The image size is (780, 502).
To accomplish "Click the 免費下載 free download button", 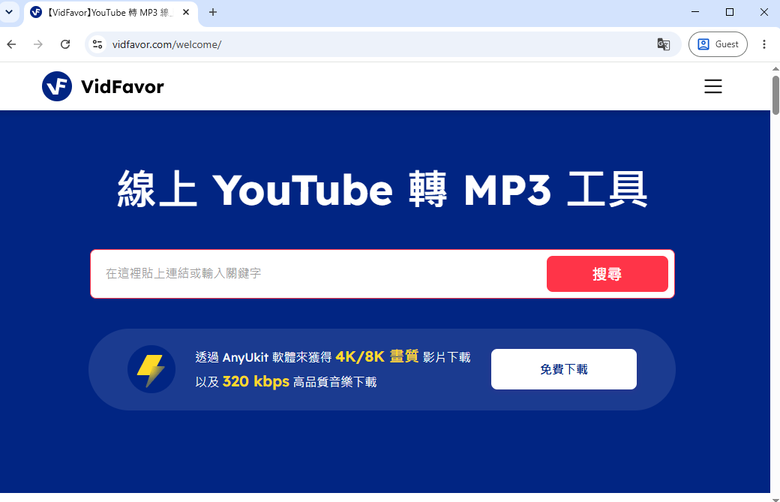I will point(564,369).
